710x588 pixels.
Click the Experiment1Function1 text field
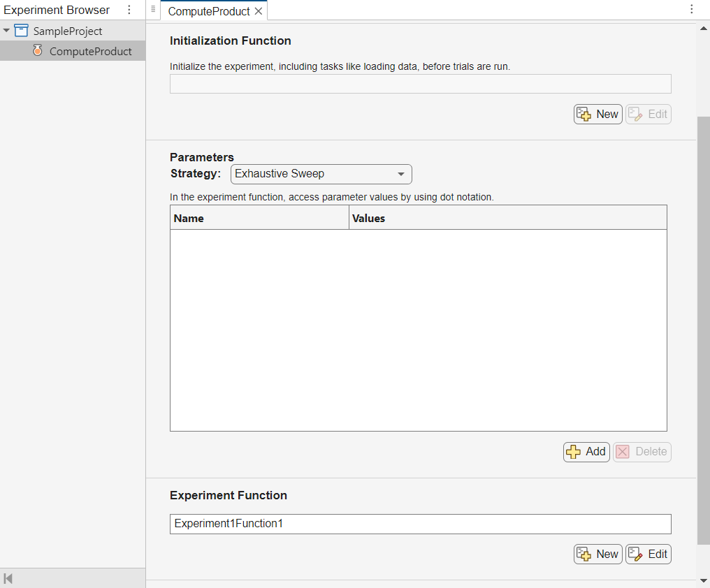[419, 524]
